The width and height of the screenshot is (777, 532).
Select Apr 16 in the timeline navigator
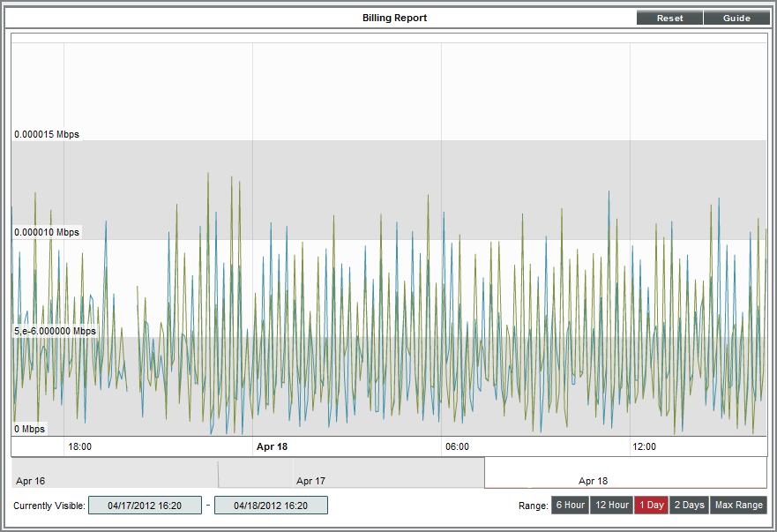point(31,481)
